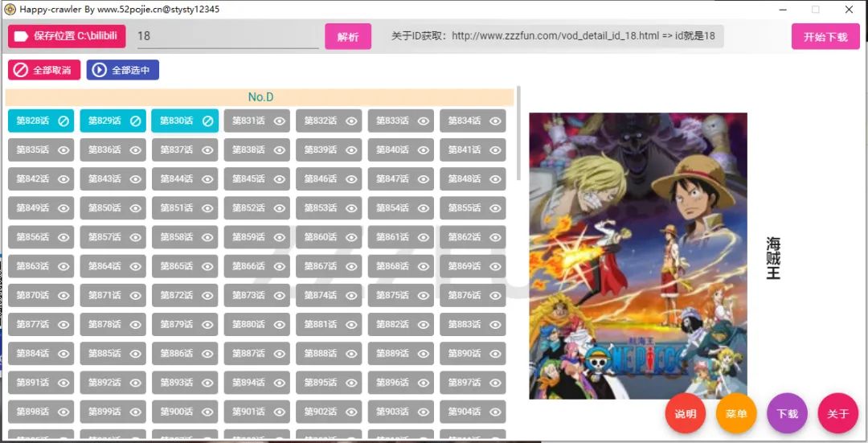Select episode 第869话
The image size is (868, 443).
coord(473,266)
